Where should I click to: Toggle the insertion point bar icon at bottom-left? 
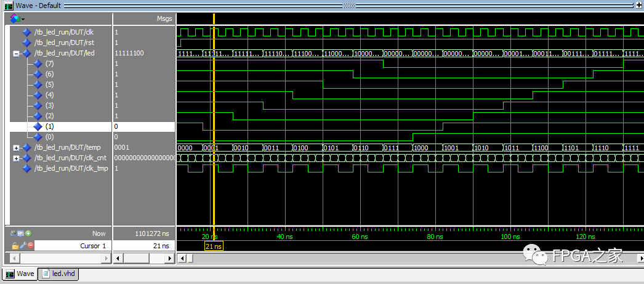tap(14, 234)
